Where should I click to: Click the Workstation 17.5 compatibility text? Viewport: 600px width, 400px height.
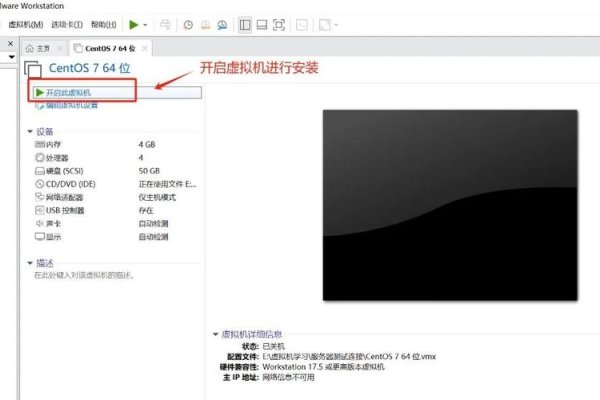[x=323, y=367]
